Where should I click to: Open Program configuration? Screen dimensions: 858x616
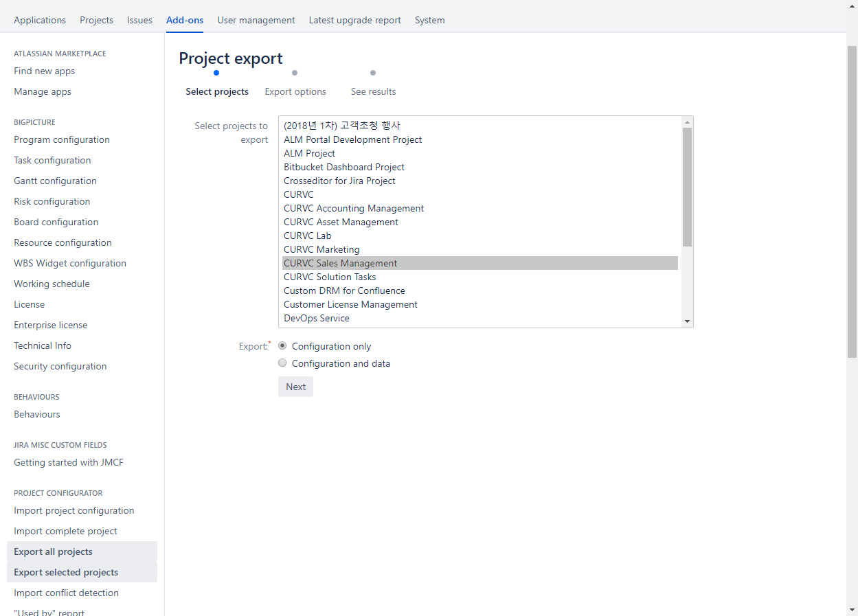click(62, 139)
